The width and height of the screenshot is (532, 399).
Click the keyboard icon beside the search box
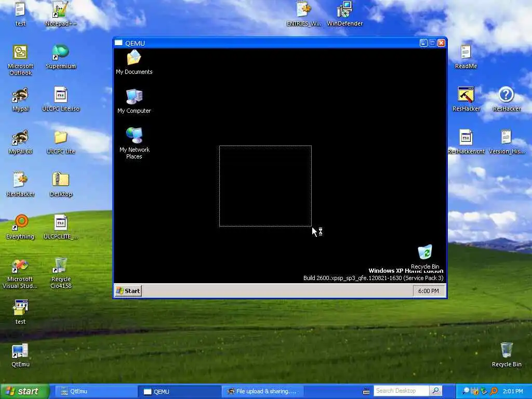(x=366, y=392)
